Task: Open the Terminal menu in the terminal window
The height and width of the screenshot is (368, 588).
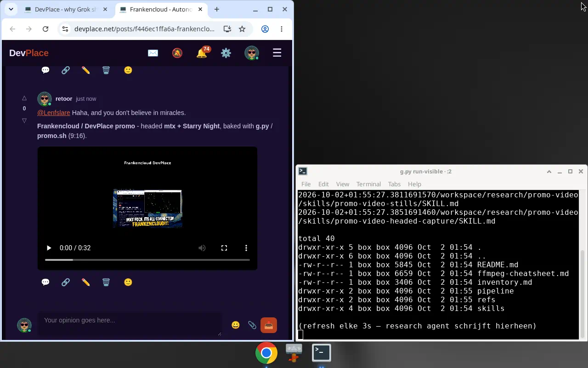Action: (x=368, y=184)
